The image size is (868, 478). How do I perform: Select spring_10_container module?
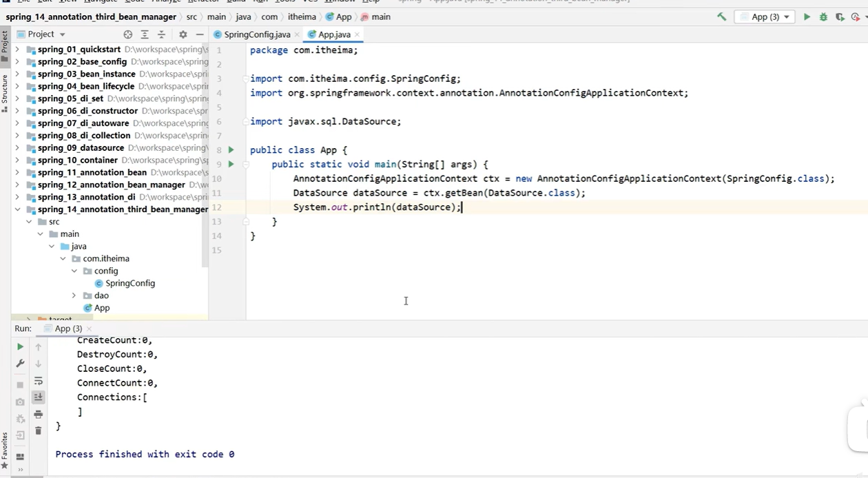(78, 160)
